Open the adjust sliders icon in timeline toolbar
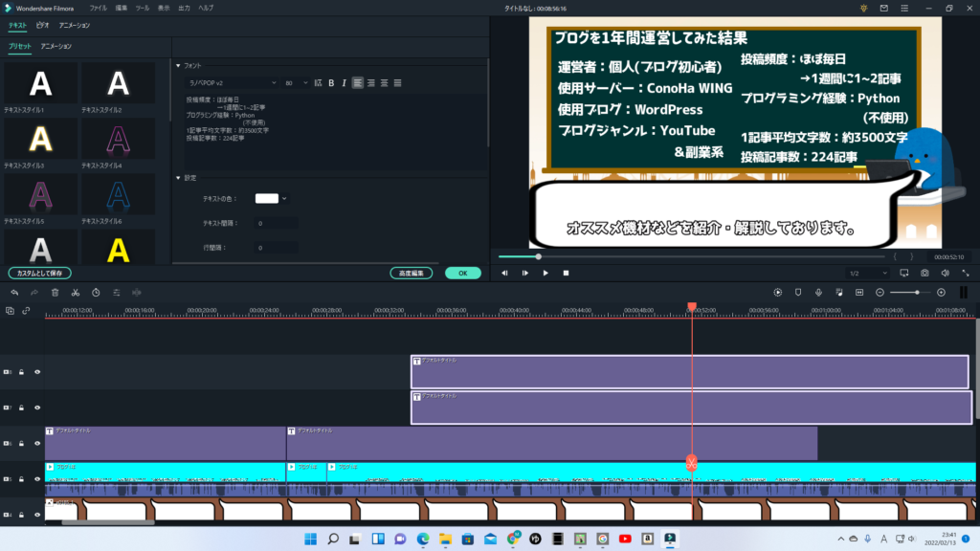 coord(116,293)
